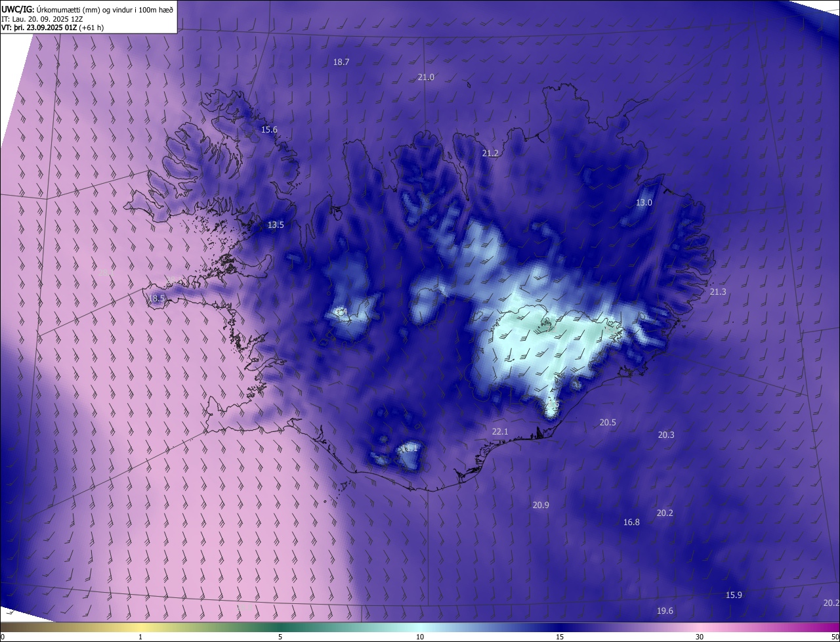Image resolution: width=840 pixels, height=642 pixels.
Task: Click the map value 13.5
Action: click(x=276, y=225)
